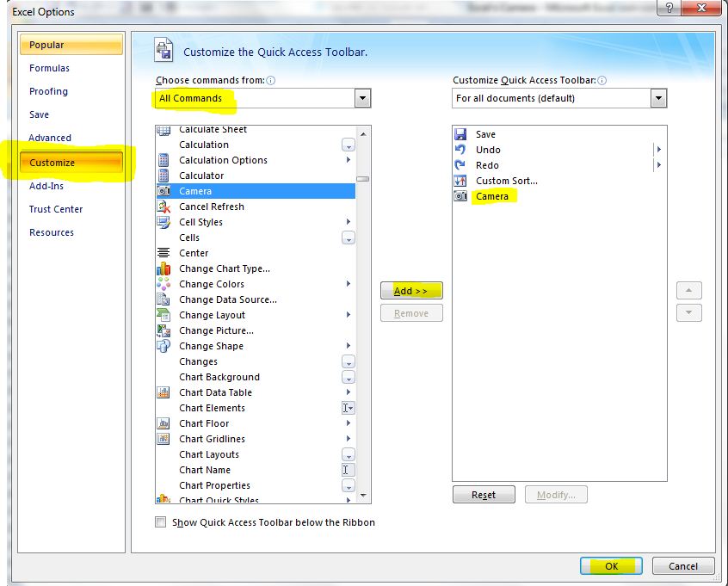Click the Modify... button
728x586 pixels.
(x=556, y=495)
